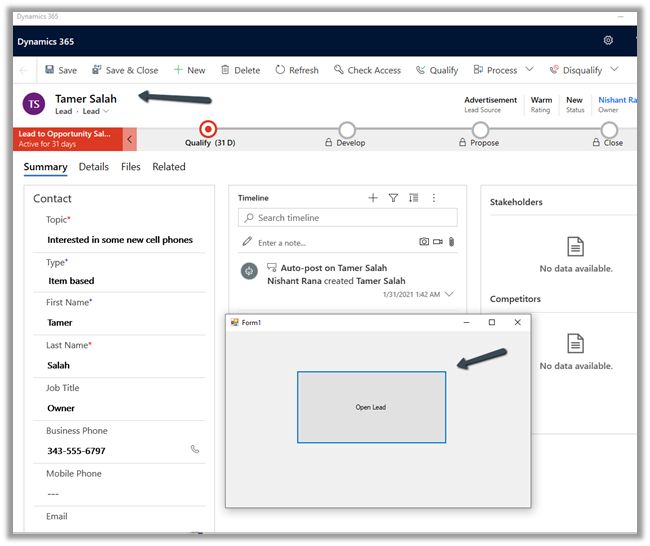Screen dimensions: 650x546
Task: Click the Save & Close button
Action: [x=125, y=70]
